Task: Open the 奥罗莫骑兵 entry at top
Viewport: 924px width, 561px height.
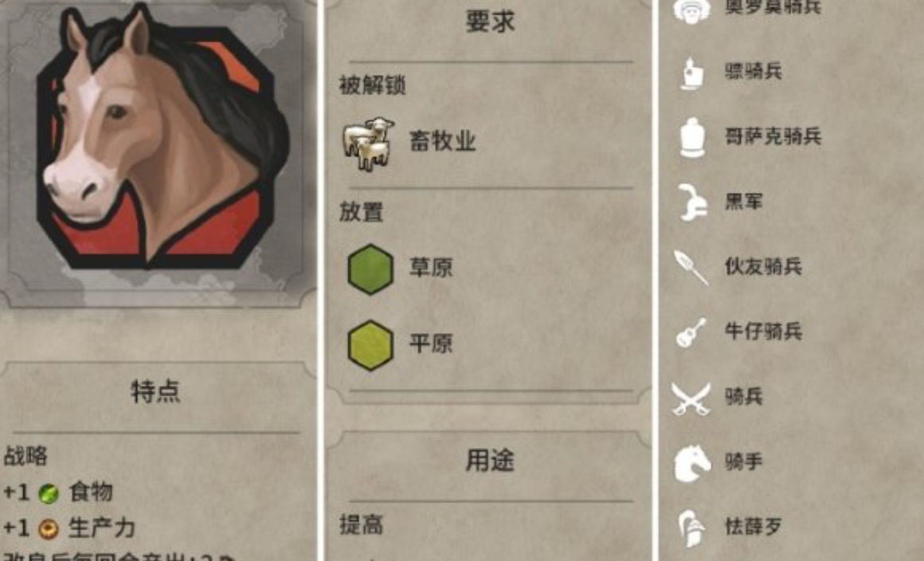Action: [x=773, y=7]
